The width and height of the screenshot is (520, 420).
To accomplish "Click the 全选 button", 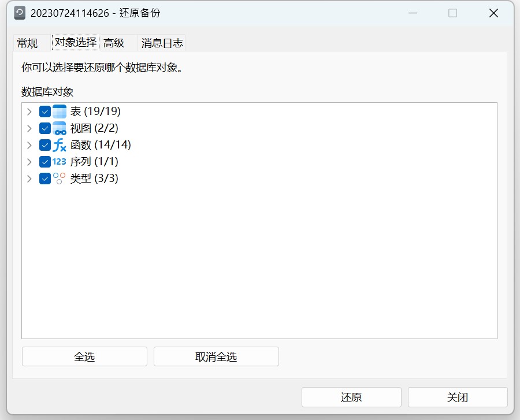I will click(x=84, y=356).
